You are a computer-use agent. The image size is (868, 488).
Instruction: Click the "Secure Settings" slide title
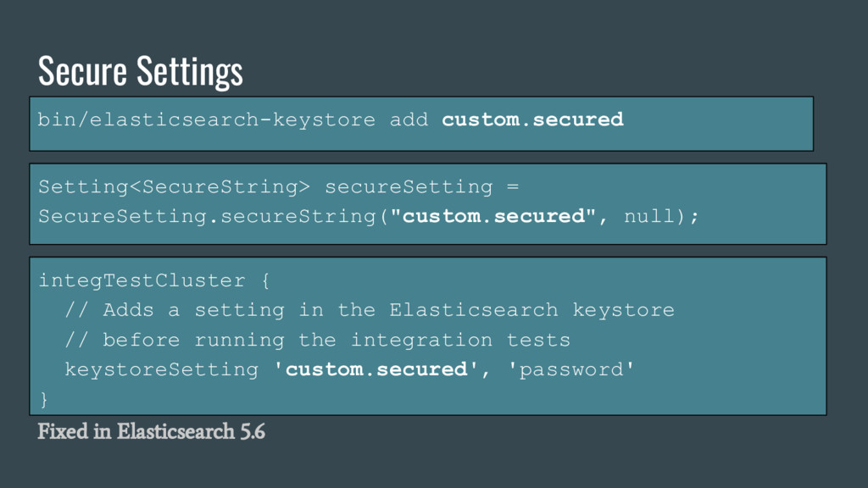[141, 70]
